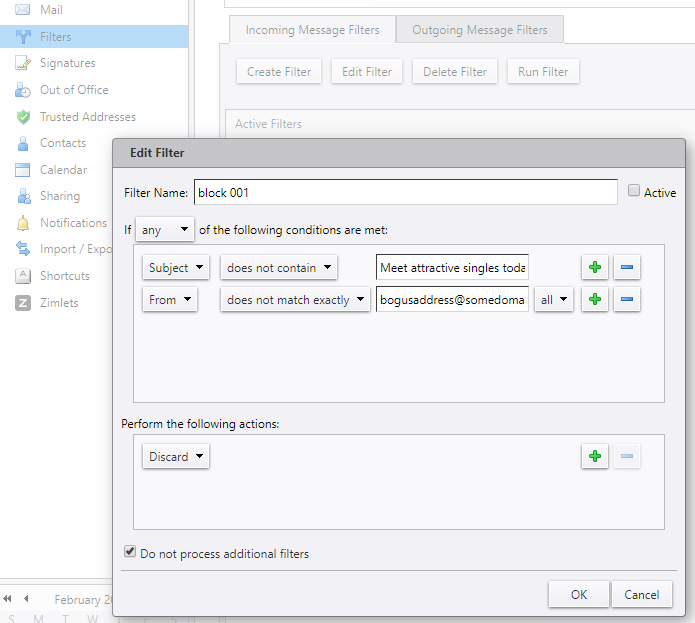Add condition after the From row
Image resolution: width=695 pixels, height=623 pixels.
(x=595, y=299)
